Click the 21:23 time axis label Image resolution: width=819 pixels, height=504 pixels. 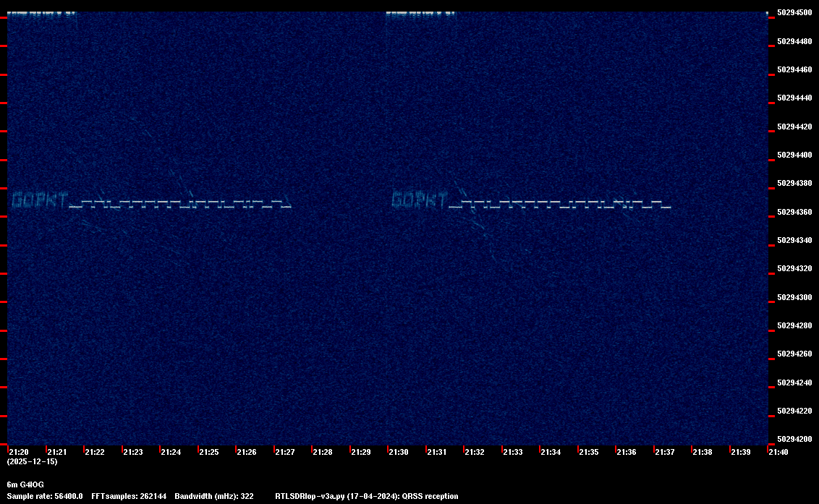click(x=132, y=452)
